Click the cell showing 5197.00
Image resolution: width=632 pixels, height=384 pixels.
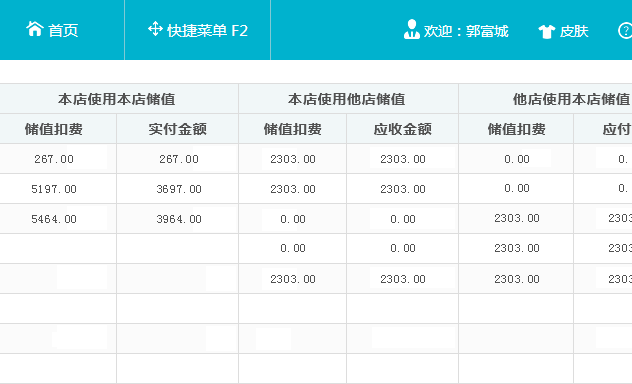tap(54, 189)
